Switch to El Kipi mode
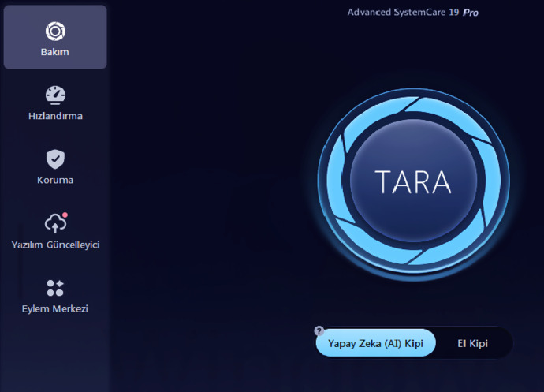This screenshot has width=544, height=392. pyautogui.click(x=472, y=343)
